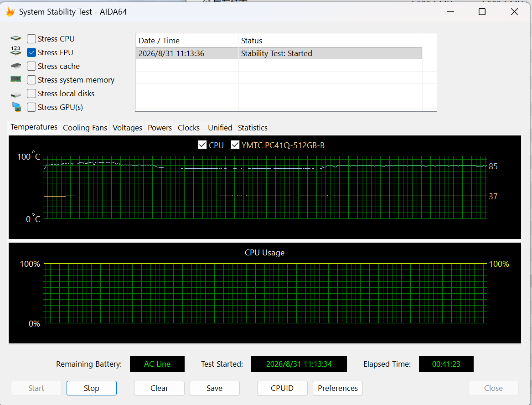Click the GPU monitor icon
This screenshot has height=405, width=532.
[x=16, y=107]
